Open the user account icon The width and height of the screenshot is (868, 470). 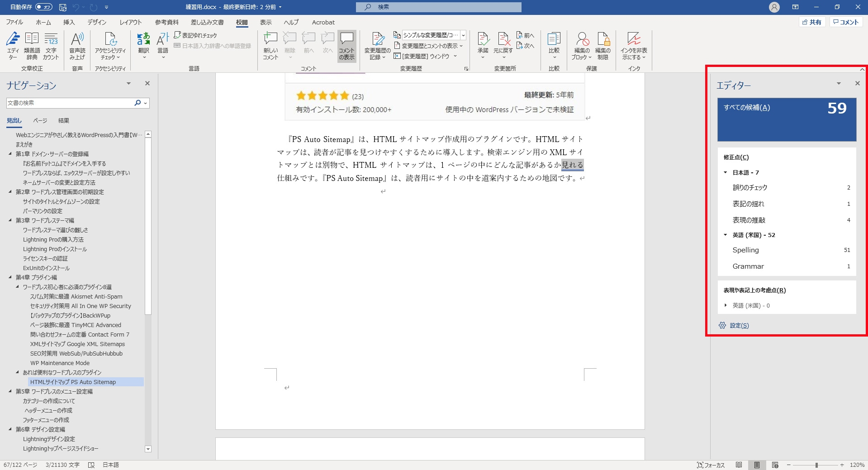point(774,7)
